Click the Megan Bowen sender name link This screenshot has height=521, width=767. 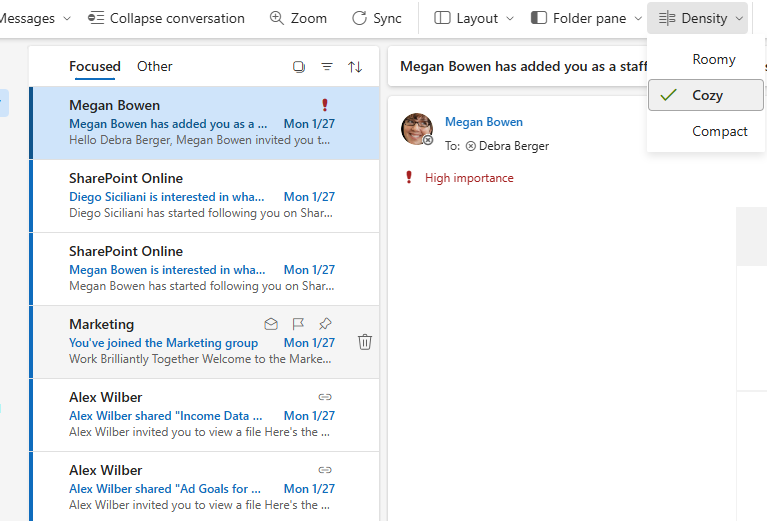[484, 122]
